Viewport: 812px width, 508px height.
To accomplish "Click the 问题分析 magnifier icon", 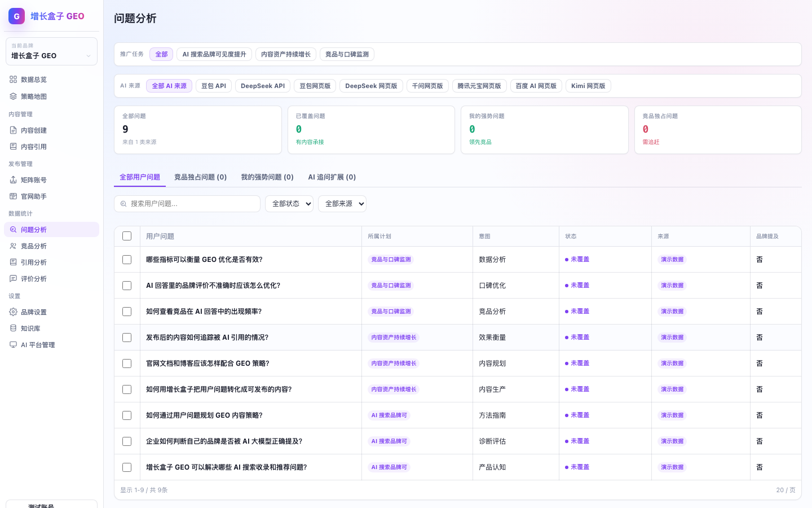I will click(14, 230).
